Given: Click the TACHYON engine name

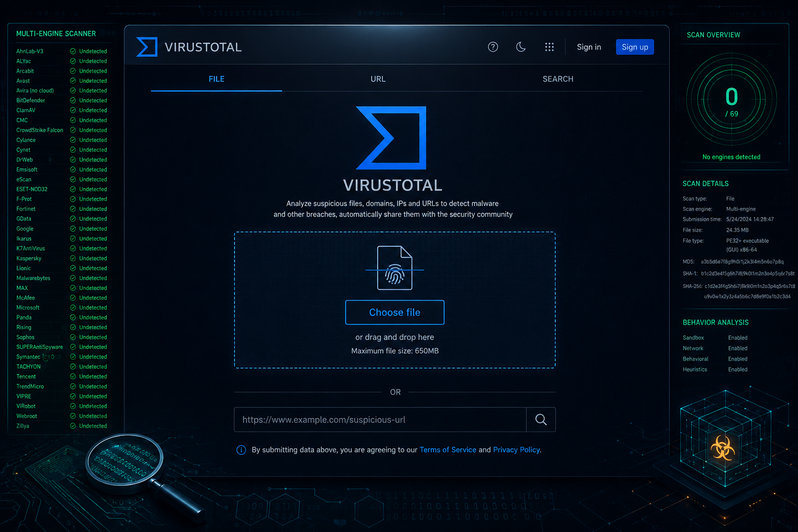Looking at the screenshot, I should 29,367.
